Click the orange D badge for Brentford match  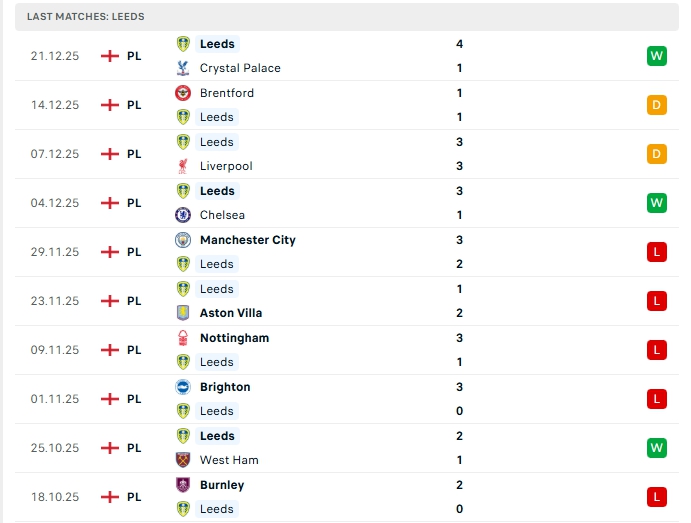click(656, 105)
